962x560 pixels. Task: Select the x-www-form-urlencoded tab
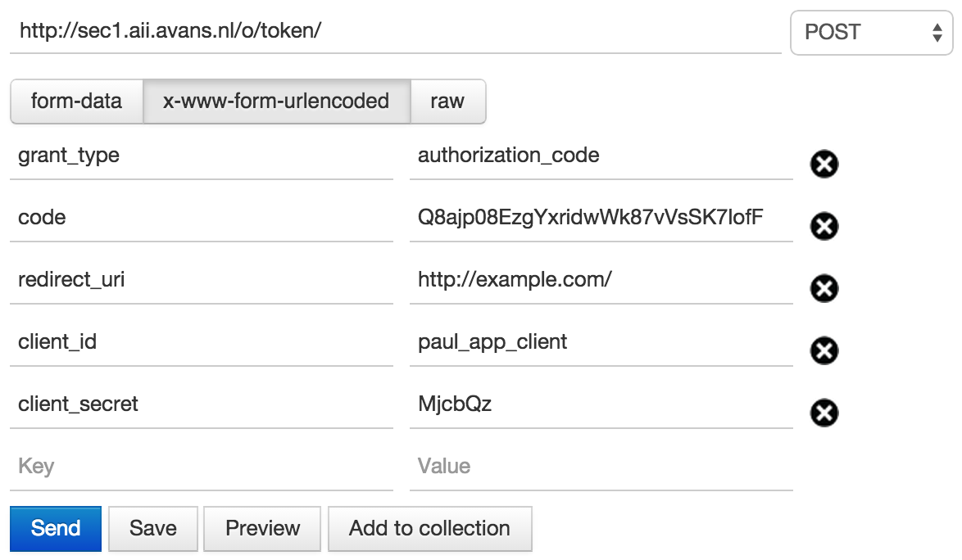[x=276, y=102]
